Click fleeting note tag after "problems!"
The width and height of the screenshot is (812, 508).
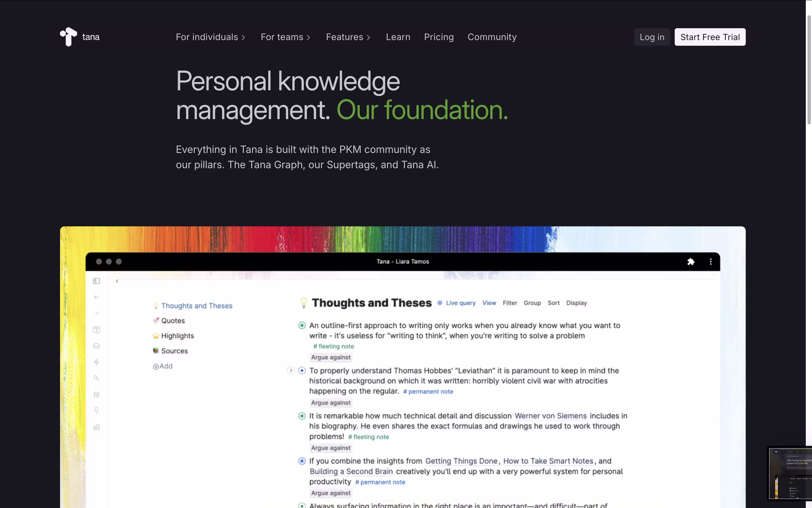coord(369,437)
